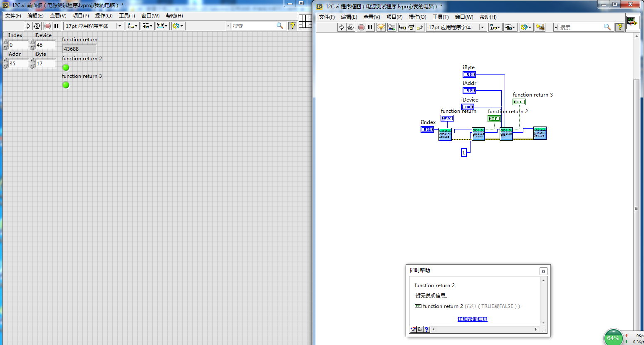Select iIndex U32 terminal on block diagram
The image size is (644, 345).
427,129
